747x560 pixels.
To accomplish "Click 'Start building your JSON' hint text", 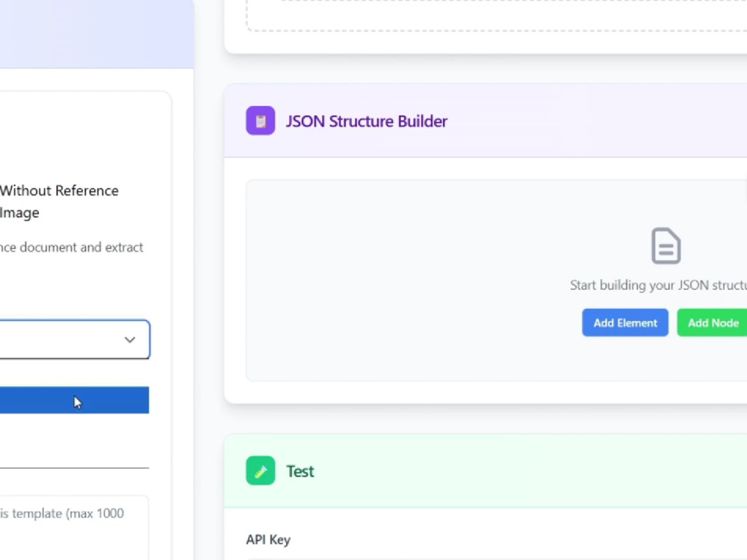I will pyautogui.click(x=658, y=285).
